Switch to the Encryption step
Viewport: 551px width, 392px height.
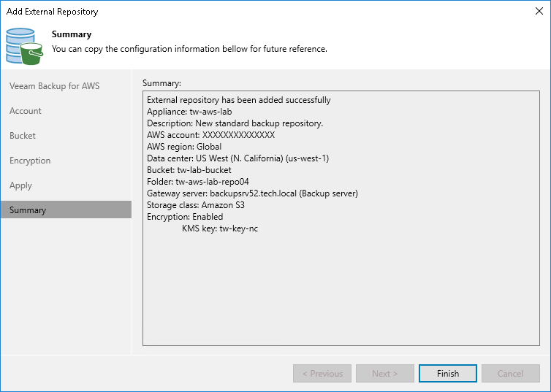point(30,161)
